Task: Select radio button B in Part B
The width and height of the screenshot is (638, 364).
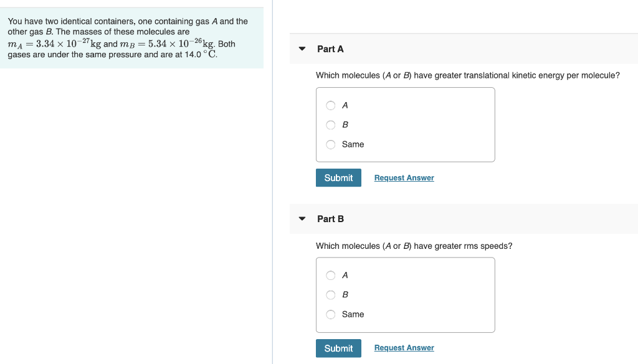Action: click(x=331, y=294)
